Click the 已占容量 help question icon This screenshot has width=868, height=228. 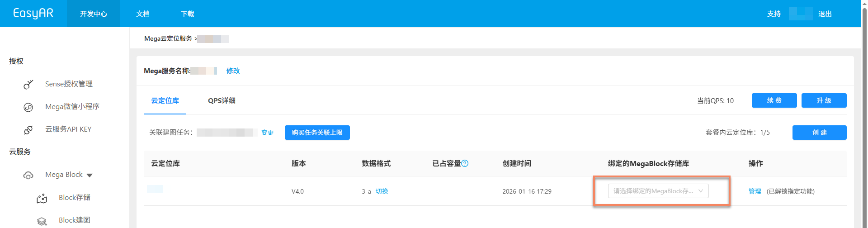[465, 163]
